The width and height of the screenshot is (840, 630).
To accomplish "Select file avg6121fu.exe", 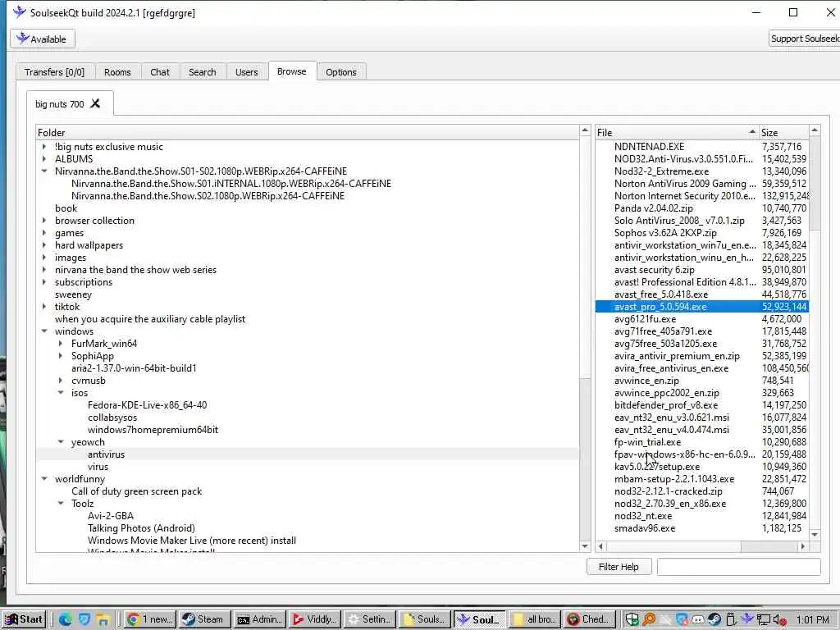I will point(645,319).
